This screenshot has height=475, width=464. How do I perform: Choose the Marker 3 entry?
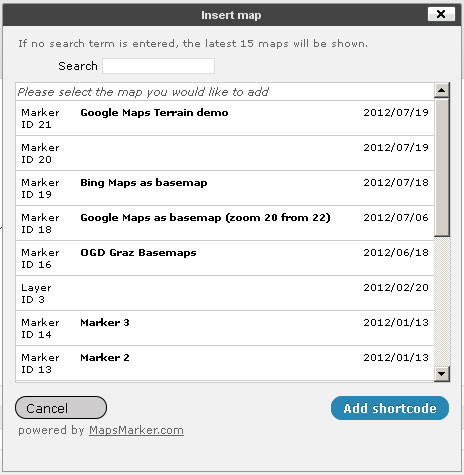pyautogui.click(x=225, y=328)
